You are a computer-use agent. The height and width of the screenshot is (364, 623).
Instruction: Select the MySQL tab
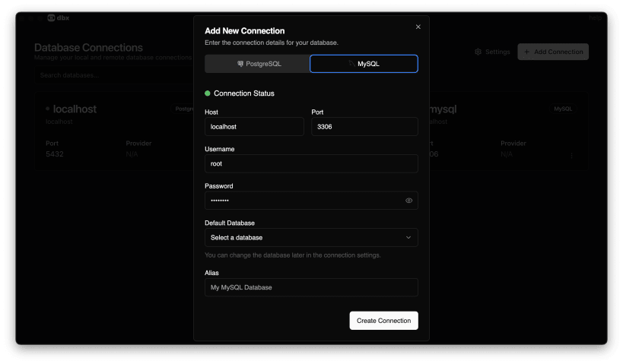[x=364, y=64]
